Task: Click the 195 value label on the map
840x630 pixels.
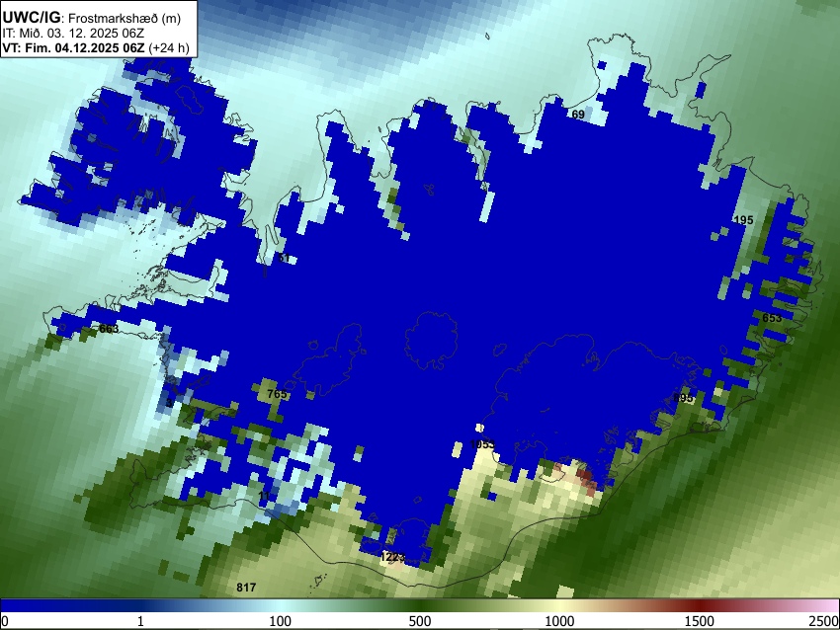Action: (743, 220)
